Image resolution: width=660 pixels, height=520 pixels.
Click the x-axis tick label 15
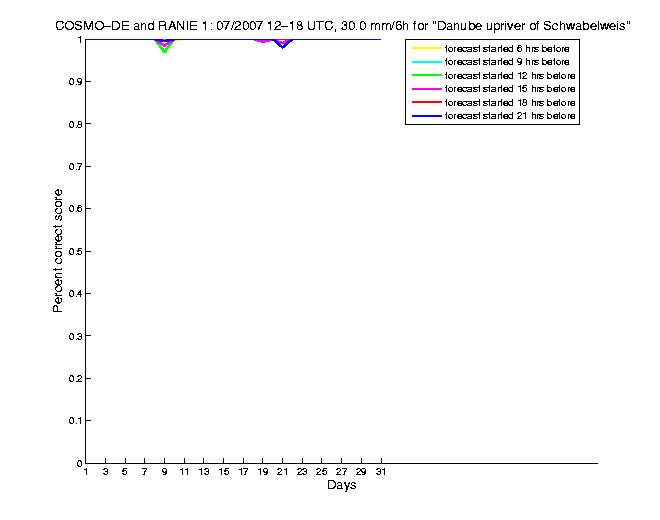coord(223,472)
